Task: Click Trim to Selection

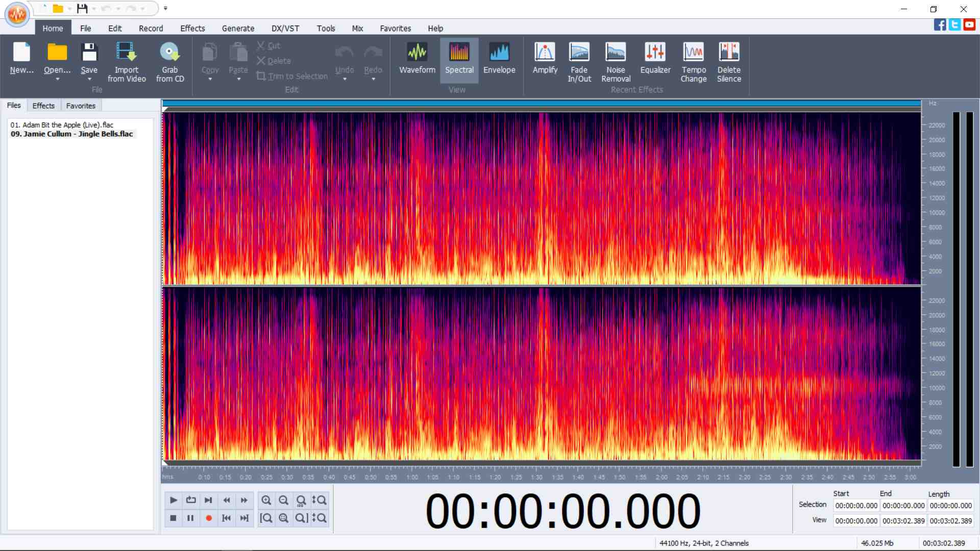Action: tap(292, 76)
